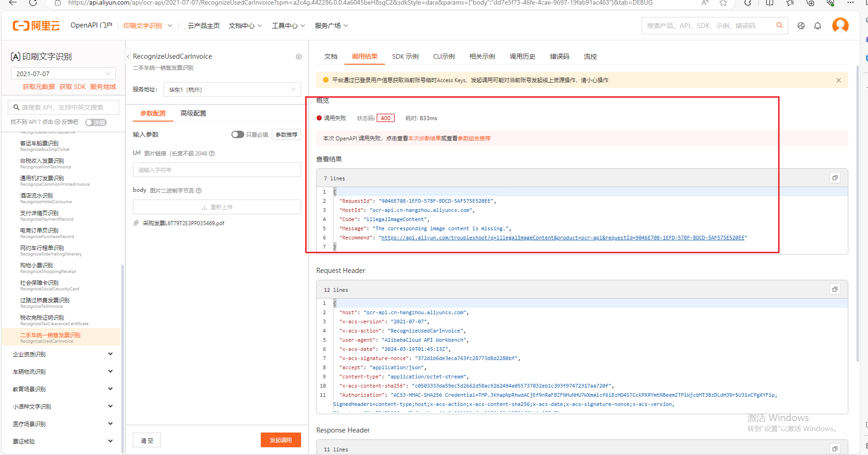This screenshot has width=868, height=455.
Task: Open the 获取 SDK link
Action: [72, 87]
